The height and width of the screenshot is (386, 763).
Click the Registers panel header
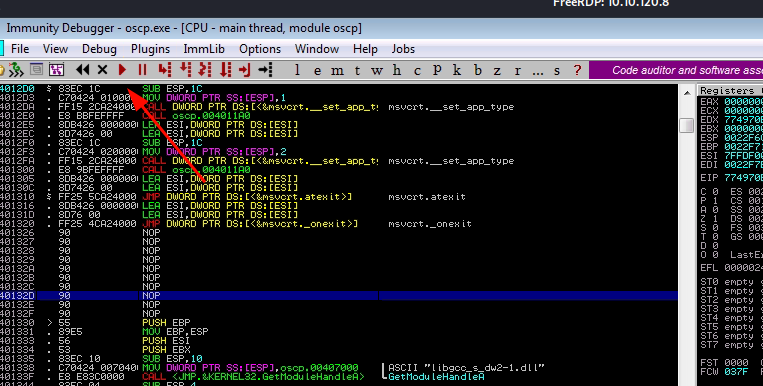730,90
